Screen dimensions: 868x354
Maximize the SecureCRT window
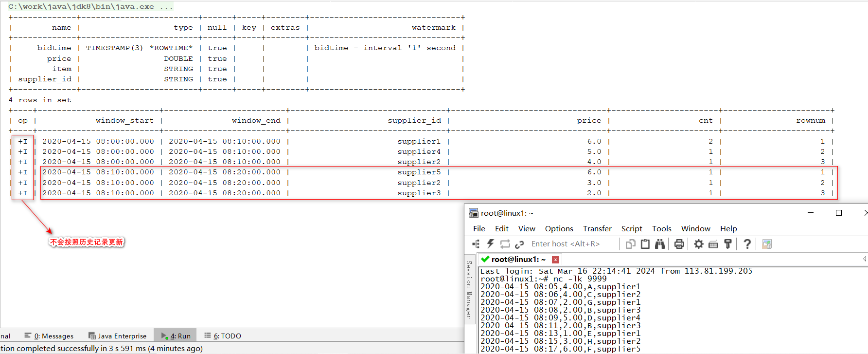pos(839,213)
